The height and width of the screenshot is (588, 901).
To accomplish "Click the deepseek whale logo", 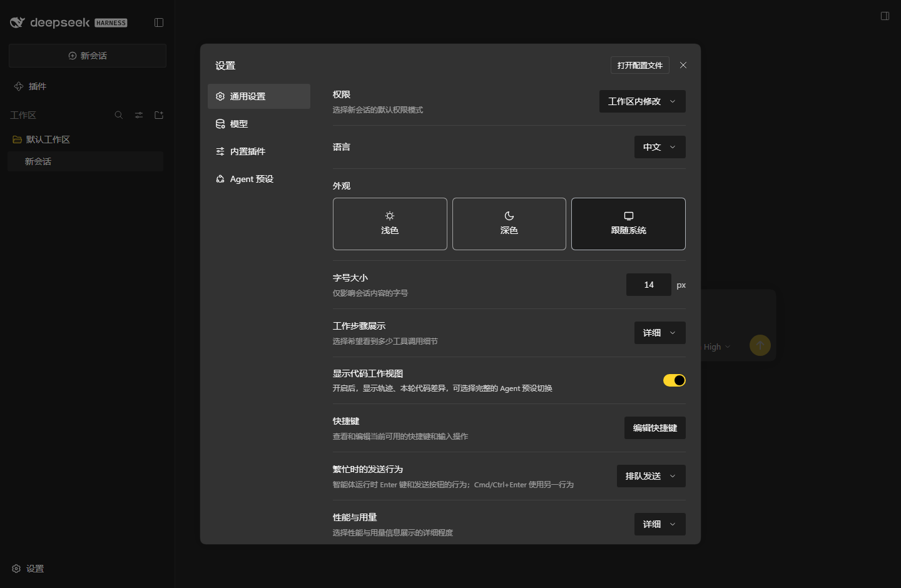I will coord(18,23).
